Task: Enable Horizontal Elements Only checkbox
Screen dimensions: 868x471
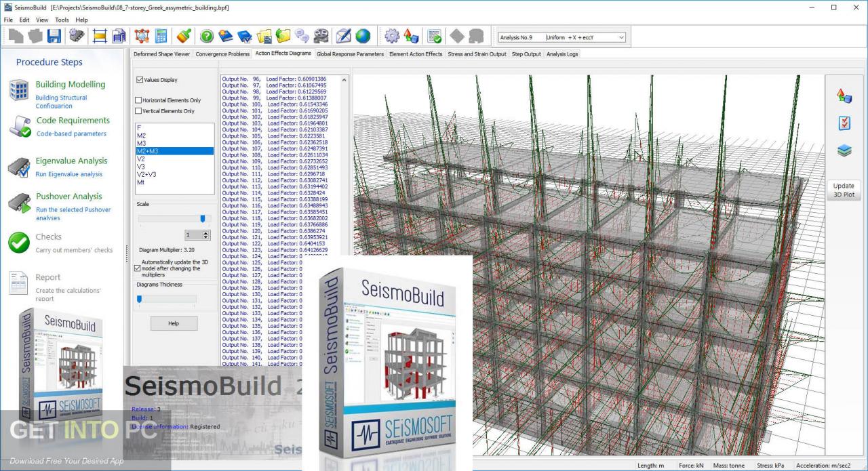Action: [x=138, y=100]
